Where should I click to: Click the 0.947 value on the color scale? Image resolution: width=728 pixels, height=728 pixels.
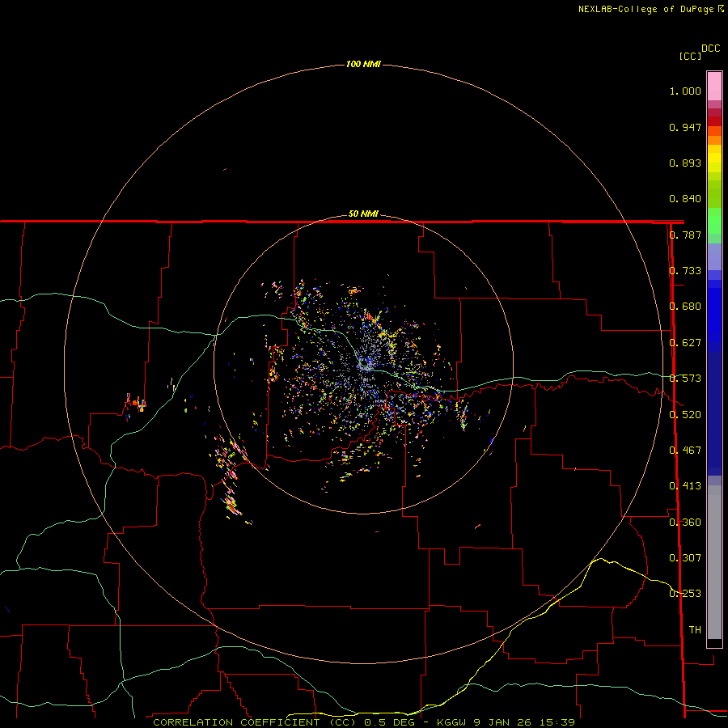(685, 127)
